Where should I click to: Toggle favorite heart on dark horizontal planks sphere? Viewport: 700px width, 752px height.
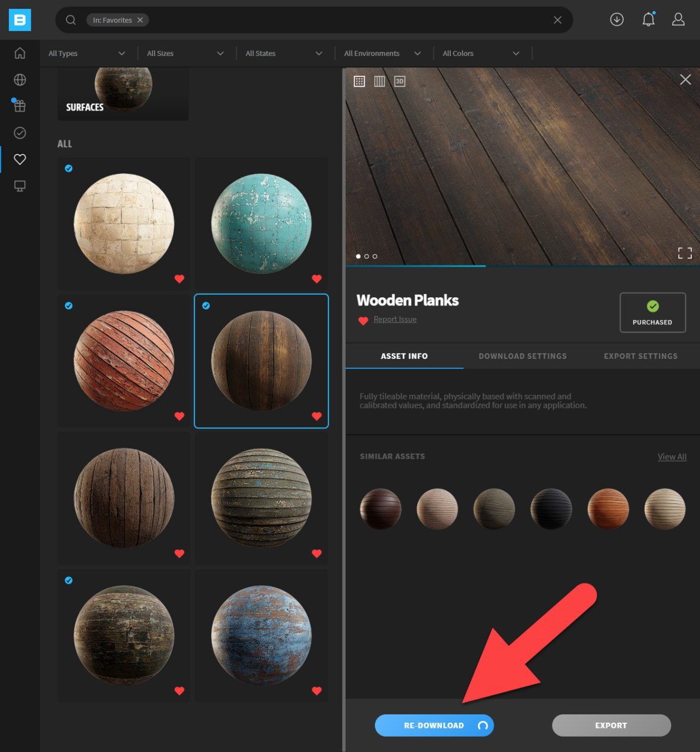click(x=317, y=553)
